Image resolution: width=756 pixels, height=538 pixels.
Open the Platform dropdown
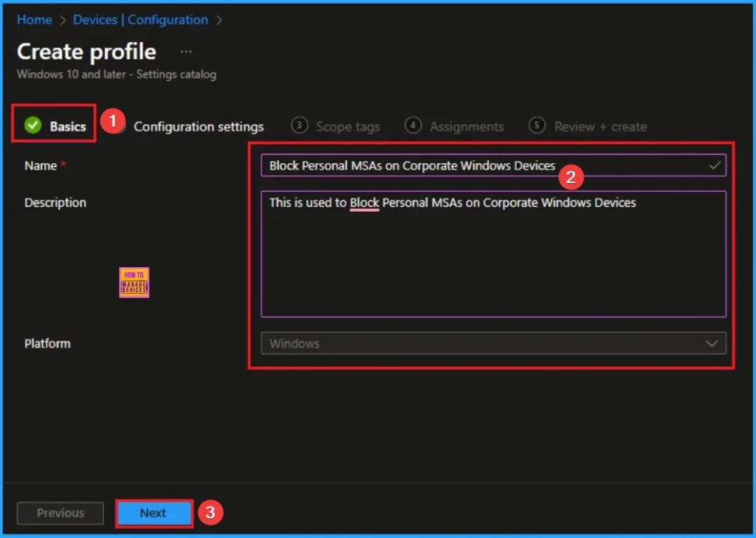pyautogui.click(x=493, y=343)
